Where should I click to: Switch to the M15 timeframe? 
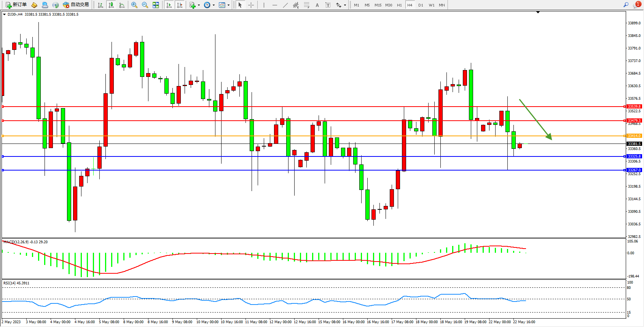(x=378, y=5)
